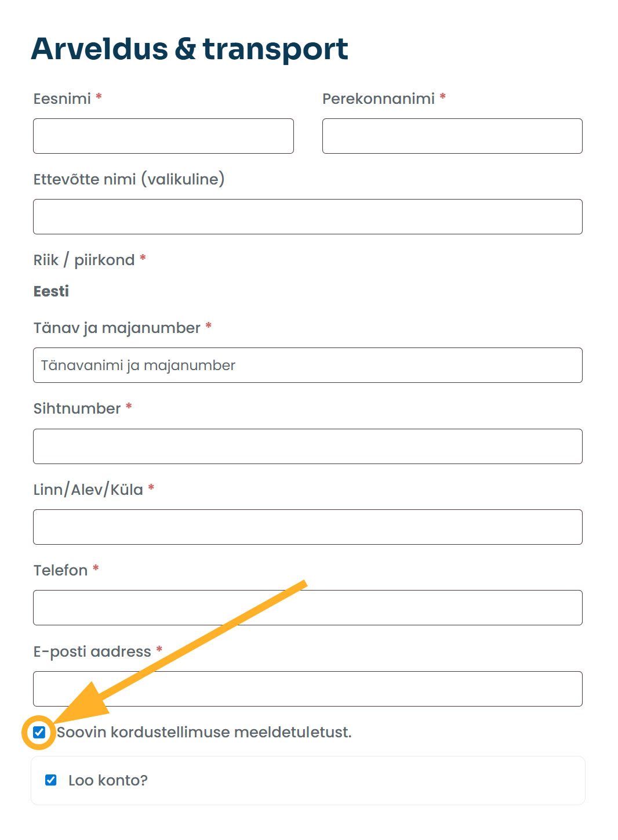This screenshot has height=840, width=618.
Task: Click the "Loo konto?" label text
Action: 108,780
